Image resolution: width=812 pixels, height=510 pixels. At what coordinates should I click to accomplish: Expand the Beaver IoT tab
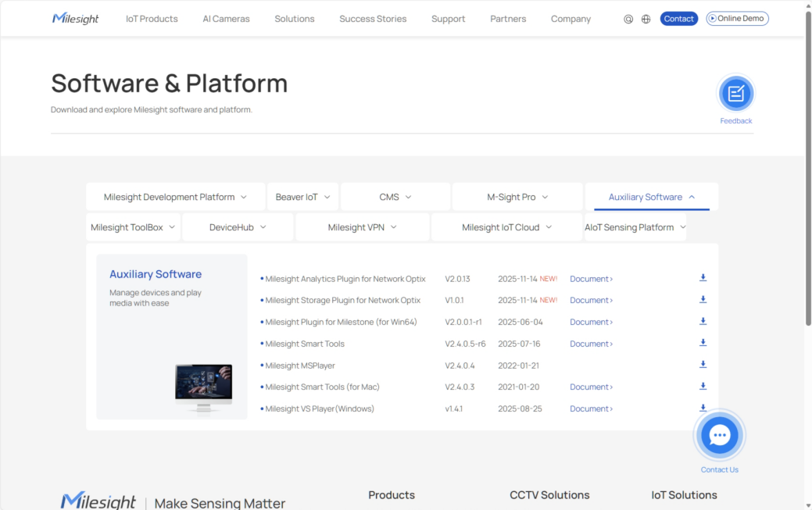tap(302, 198)
